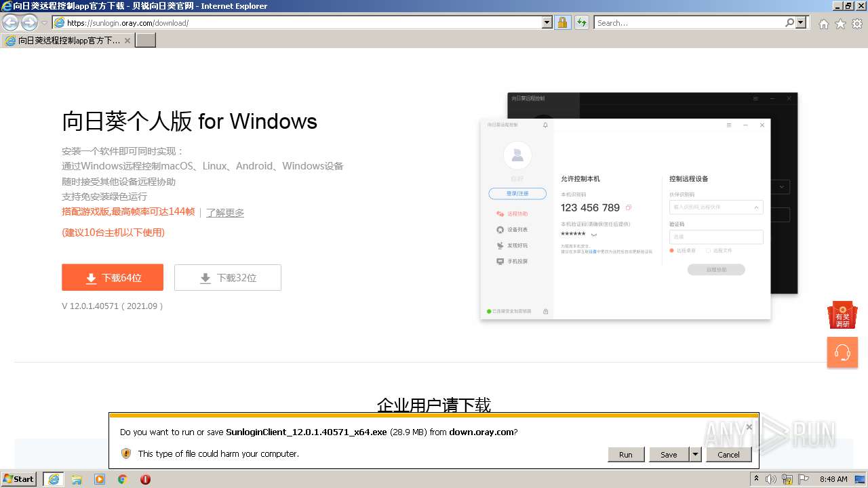
Task: Click the Search box in IE
Action: 689,22
